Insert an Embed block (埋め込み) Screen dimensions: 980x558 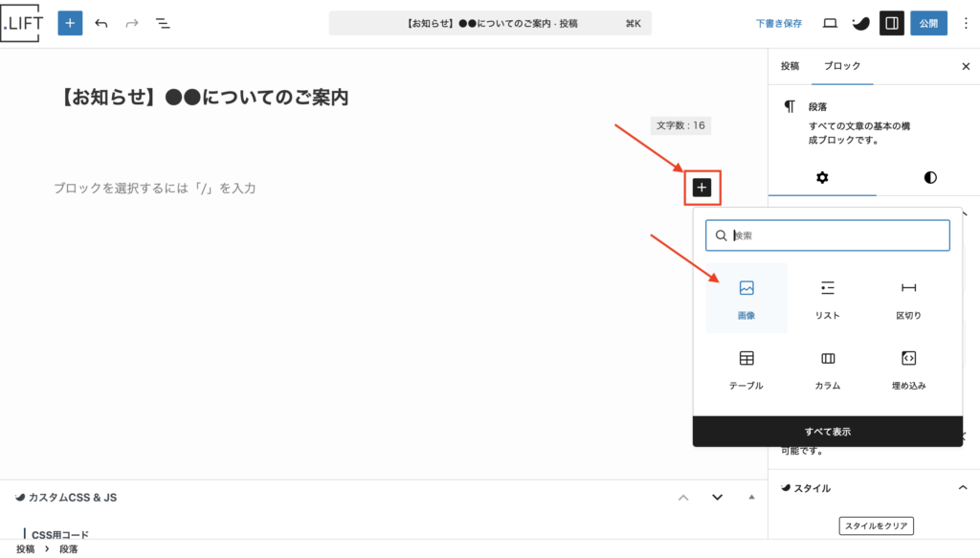click(908, 368)
